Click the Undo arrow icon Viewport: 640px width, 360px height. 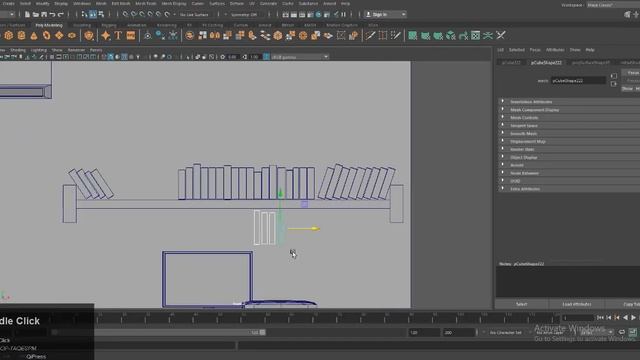click(x=52, y=14)
